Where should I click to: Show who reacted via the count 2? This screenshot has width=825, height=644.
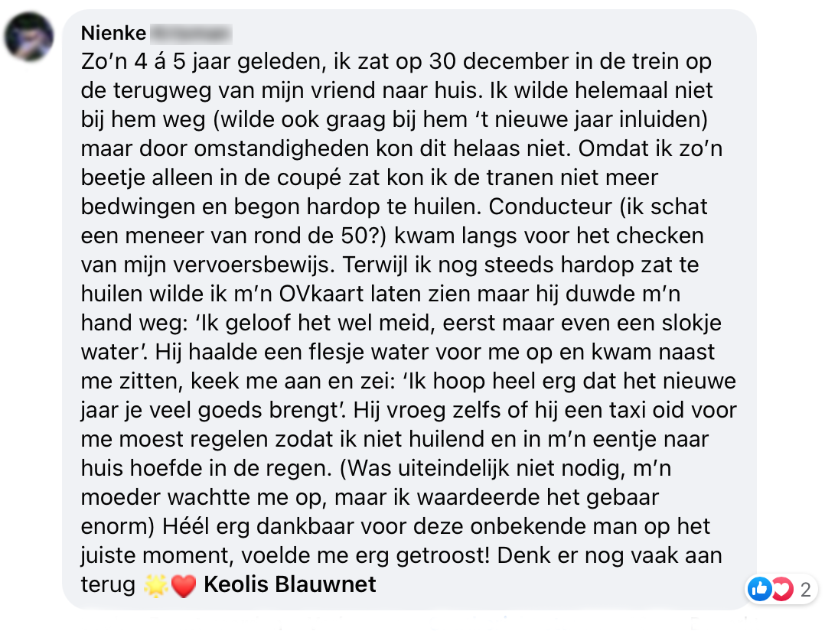804,590
